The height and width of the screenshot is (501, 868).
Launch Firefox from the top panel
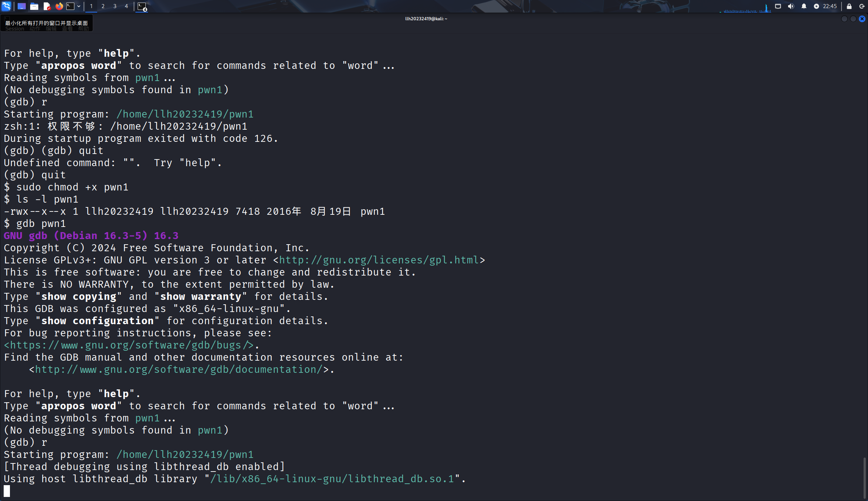(59, 6)
